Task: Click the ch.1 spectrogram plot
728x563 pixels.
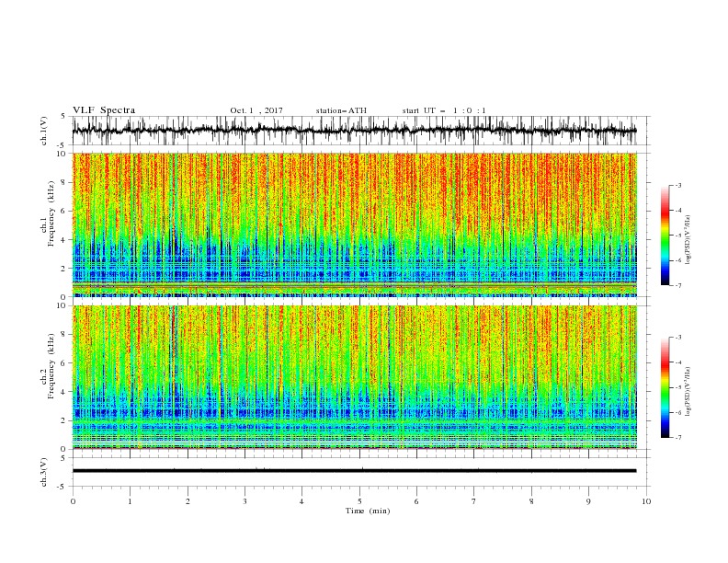Action: tap(354, 224)
